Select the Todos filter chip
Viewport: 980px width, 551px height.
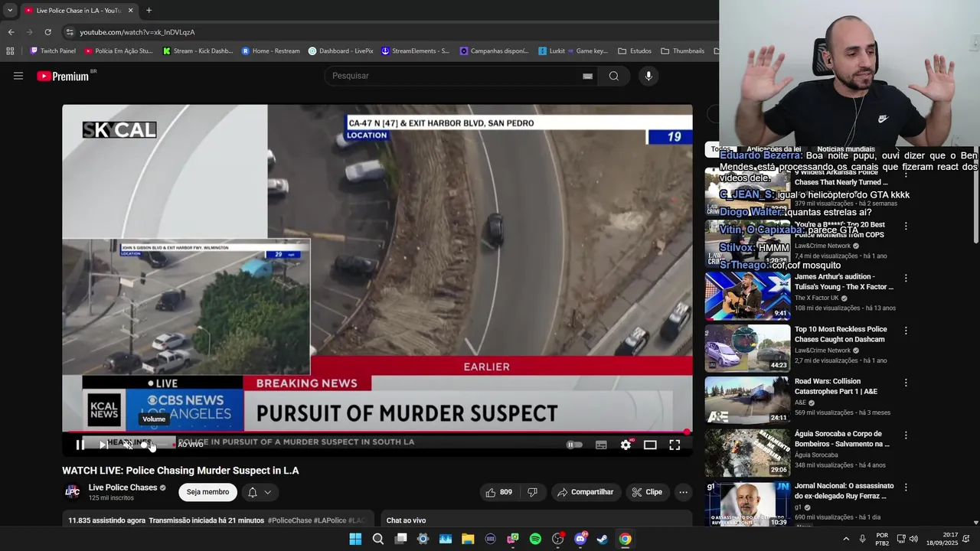720,149
